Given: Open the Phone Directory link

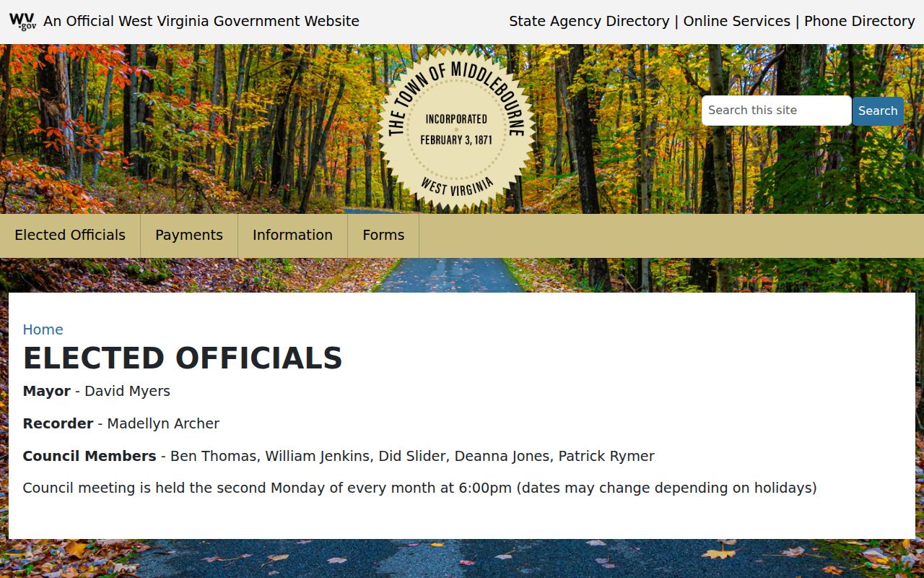Looking at the screenshot, I should 860,21.
